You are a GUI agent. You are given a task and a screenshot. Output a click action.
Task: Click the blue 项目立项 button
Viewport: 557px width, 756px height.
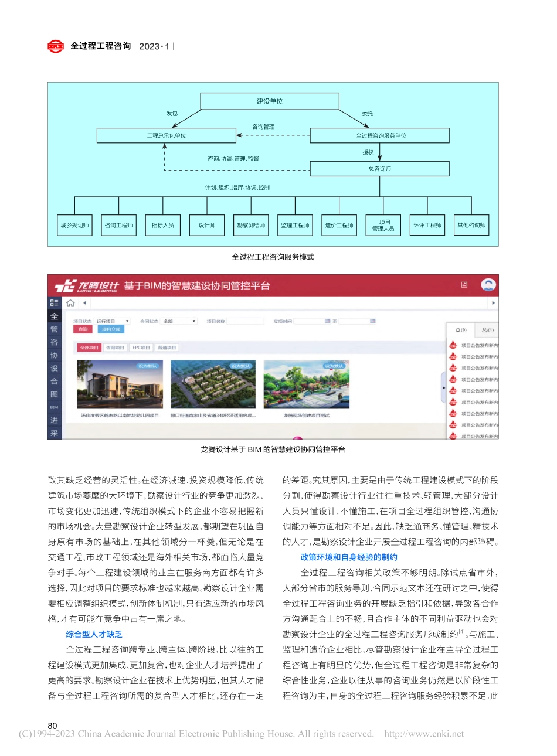point(111,329)
